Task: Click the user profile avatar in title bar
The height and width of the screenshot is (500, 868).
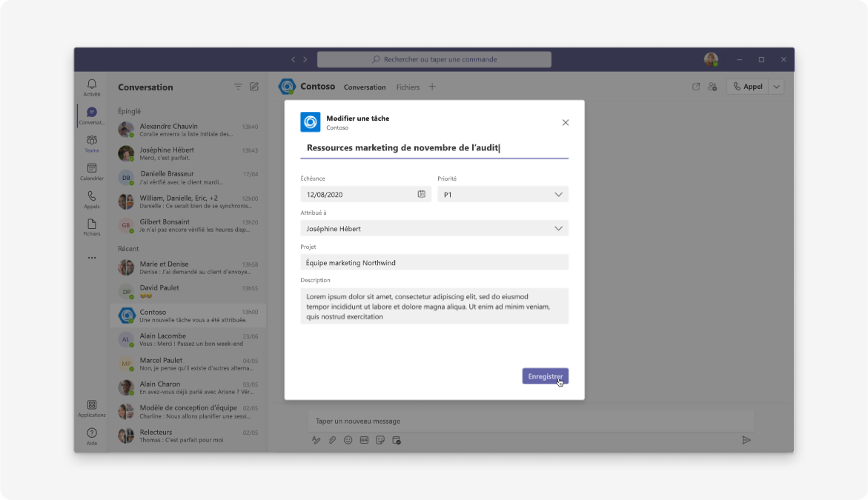Action: 711,59
